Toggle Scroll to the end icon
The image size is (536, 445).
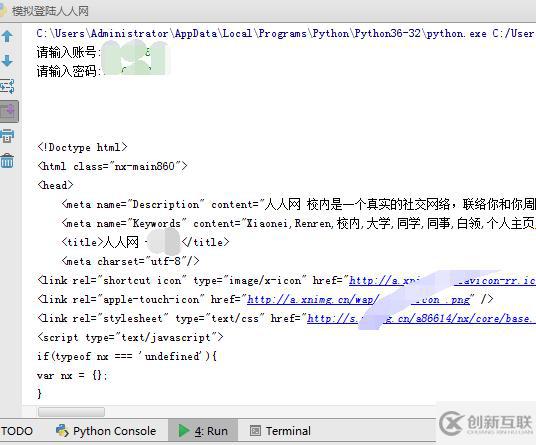pyautogui.click(x=9, y=111)
